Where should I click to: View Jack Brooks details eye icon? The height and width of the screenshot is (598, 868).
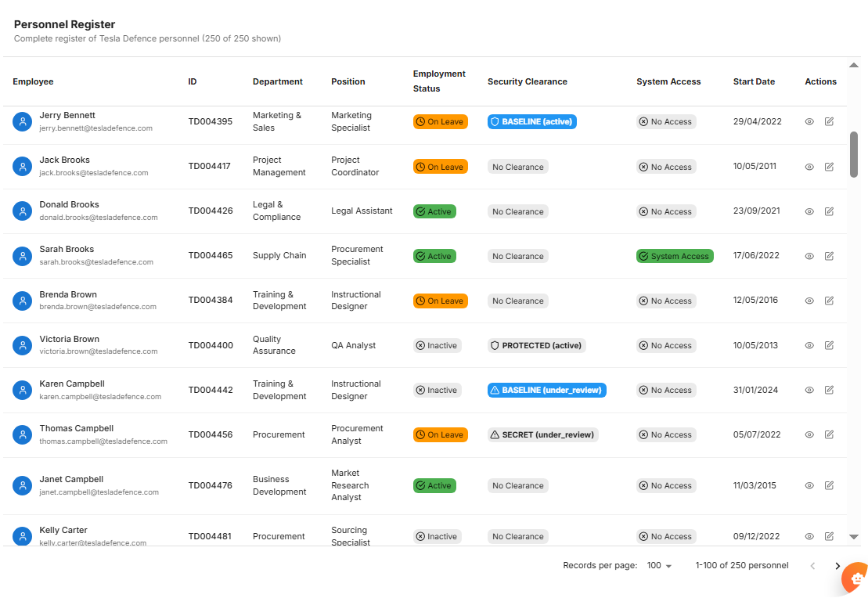[x=809, y=167]
